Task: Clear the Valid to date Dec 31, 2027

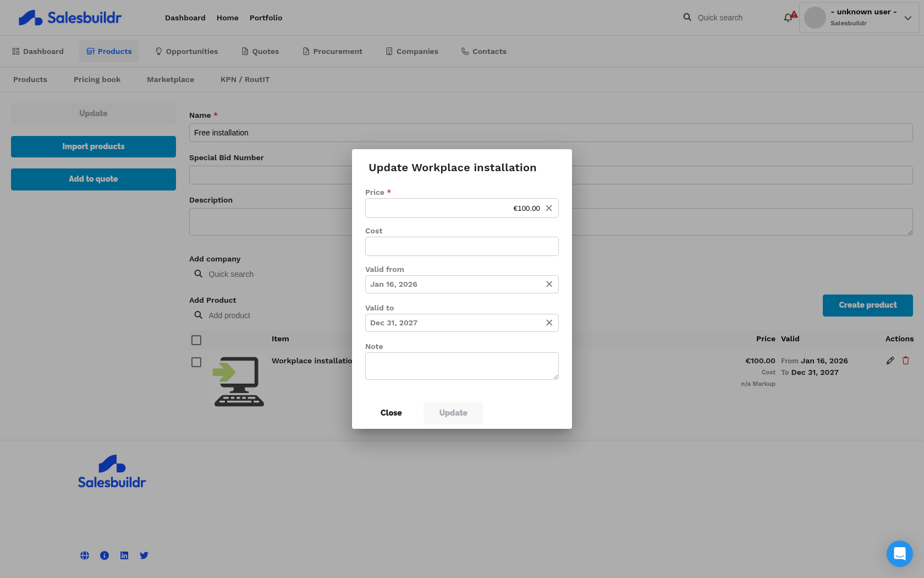Action: 549,323
